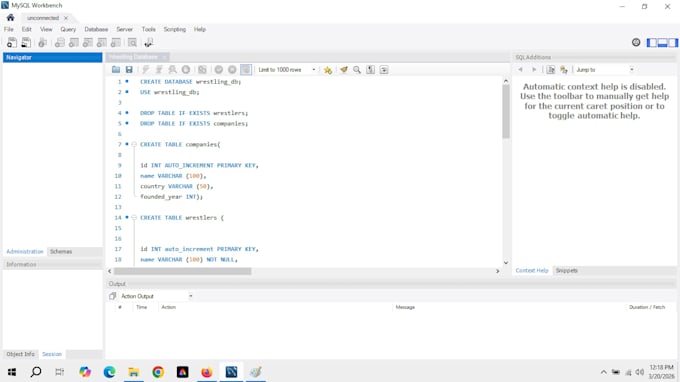This screenshot has height=382, width=680.
Task: Create new function toolbar icon
Action: click(115, 42)
